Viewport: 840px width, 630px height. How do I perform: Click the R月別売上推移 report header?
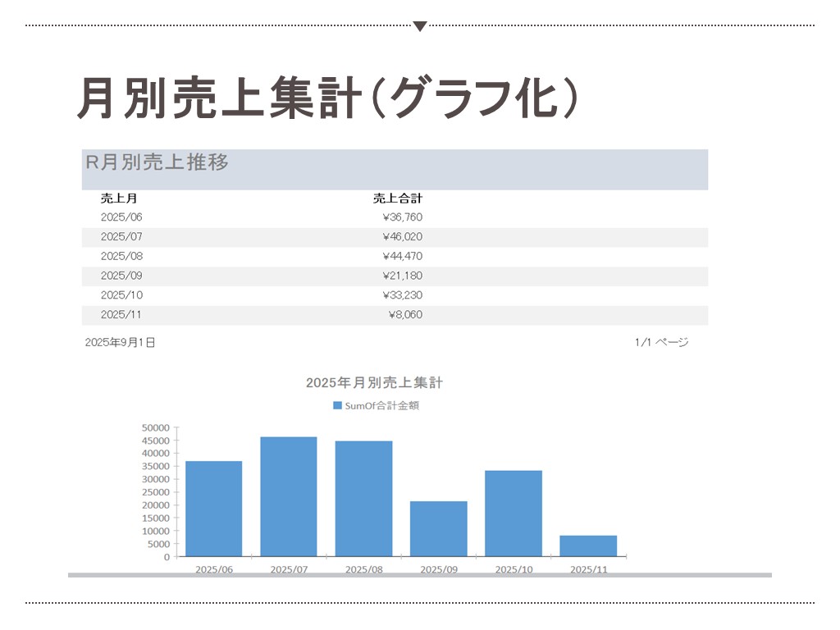tap(157, 162)
